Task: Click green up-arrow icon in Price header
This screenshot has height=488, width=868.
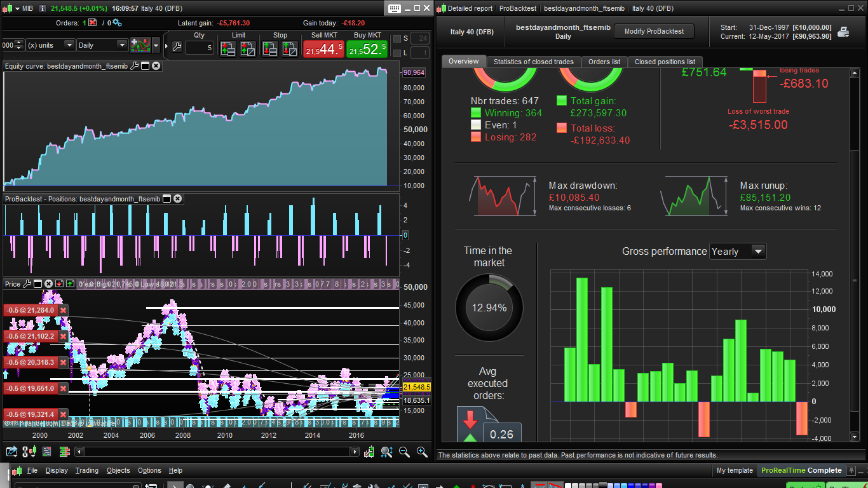Action: tap(70, 284)
